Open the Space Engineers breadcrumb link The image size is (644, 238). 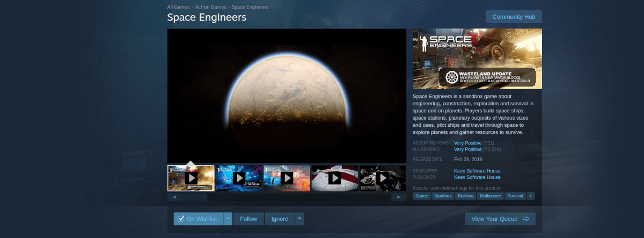pyautogui.click(x=250, y=7)
